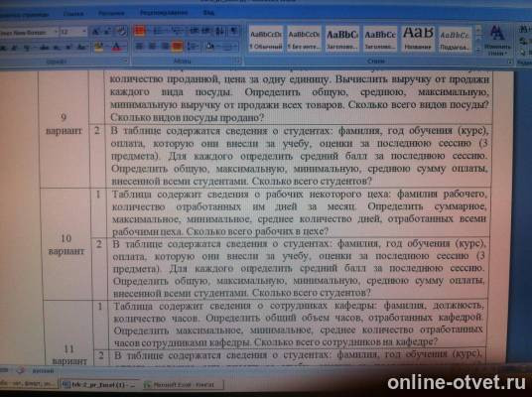Open the Times New Roman font name box
The width and height of the screenshot is (532, 397).
tap(29, 32)
